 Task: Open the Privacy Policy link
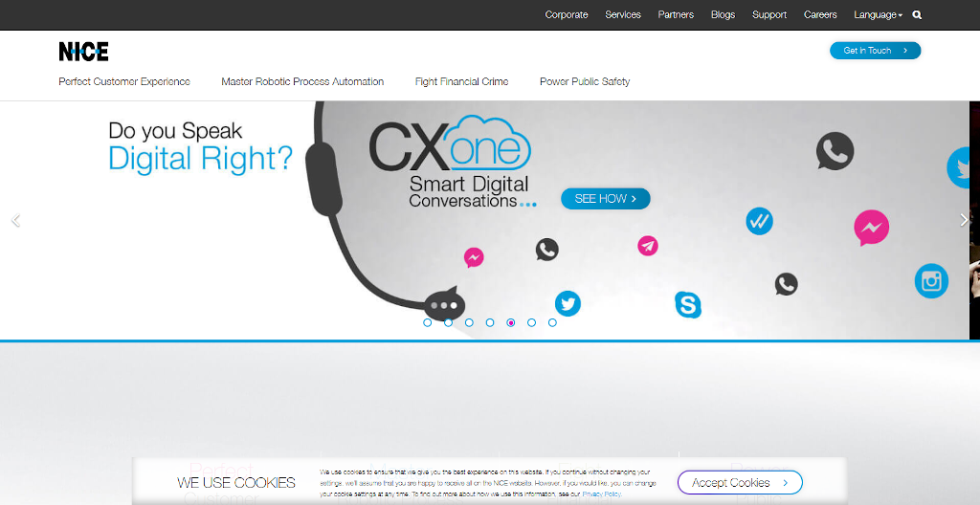pos(602,494)
